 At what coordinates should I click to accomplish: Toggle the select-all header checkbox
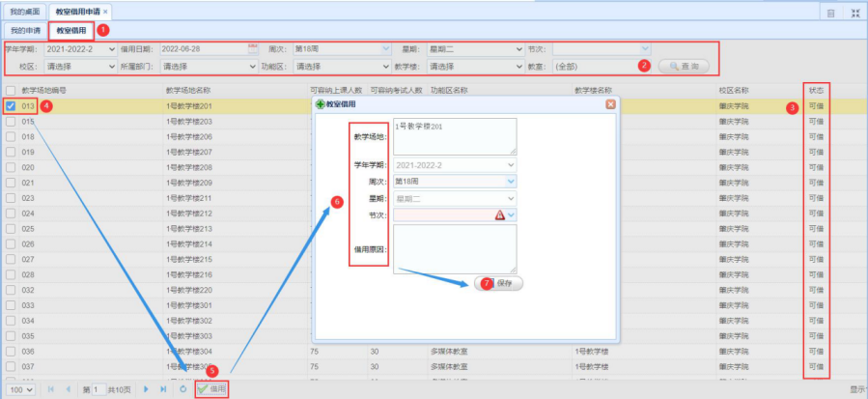[x=11, y=90]
